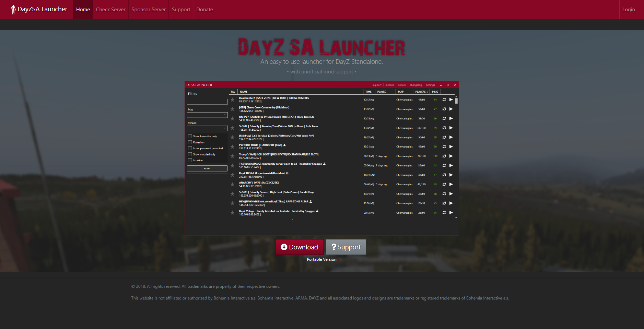Open Support in the top navigation bar

coord(181,10)
